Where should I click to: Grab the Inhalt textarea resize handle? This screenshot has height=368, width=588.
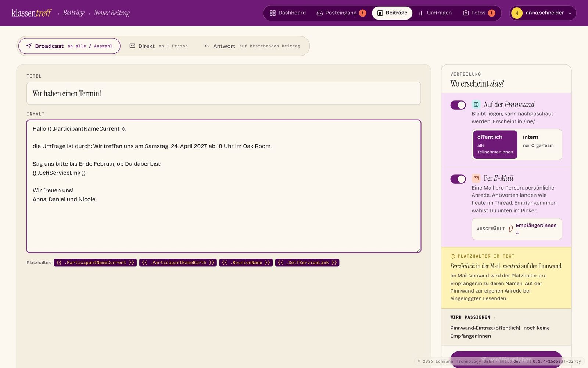(x=418, y=250)
